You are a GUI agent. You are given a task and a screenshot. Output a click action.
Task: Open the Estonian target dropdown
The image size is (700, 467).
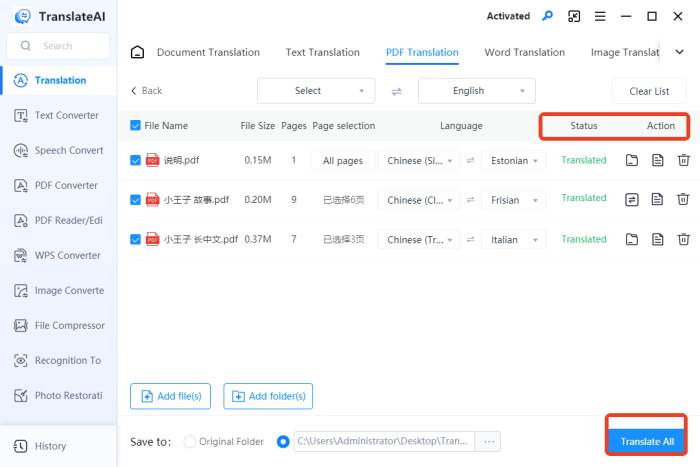point(513,161)
